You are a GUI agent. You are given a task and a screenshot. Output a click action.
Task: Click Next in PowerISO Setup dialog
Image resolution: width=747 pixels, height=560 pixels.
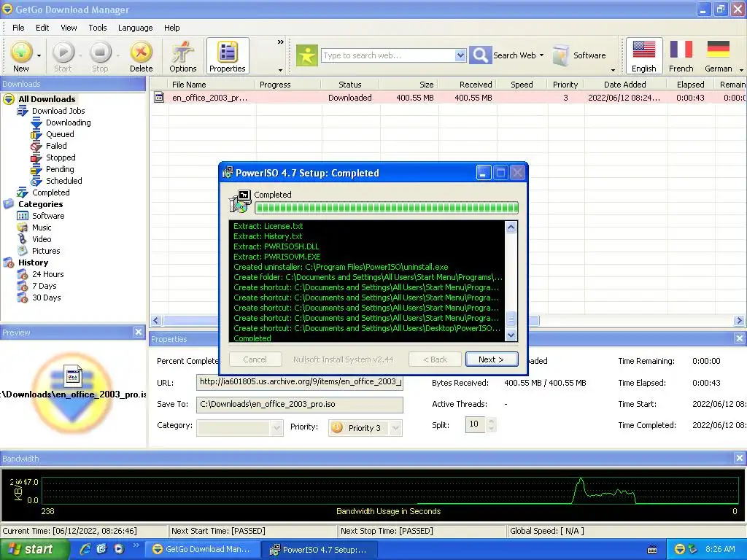click(491, 359)
